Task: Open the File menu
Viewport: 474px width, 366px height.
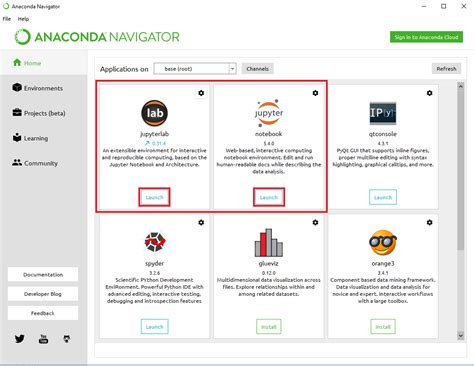Action: coord(7,19)
